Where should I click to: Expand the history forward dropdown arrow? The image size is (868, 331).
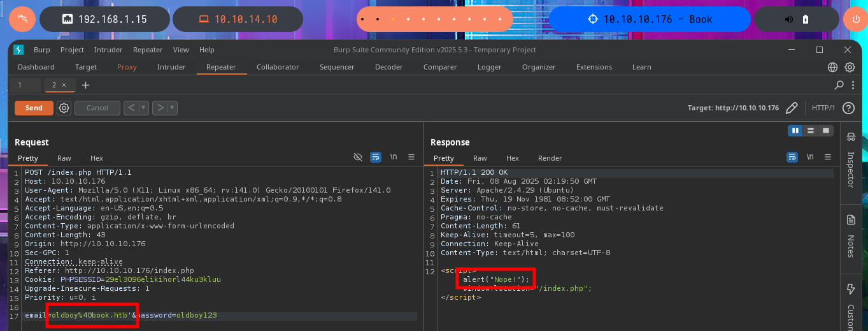(x=172, y=108)
